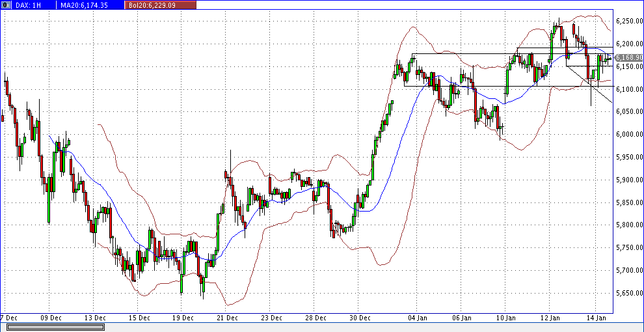Click the 6,100.00 price axis label
This screenshot has height=332, width=644.
click(629, 89)
